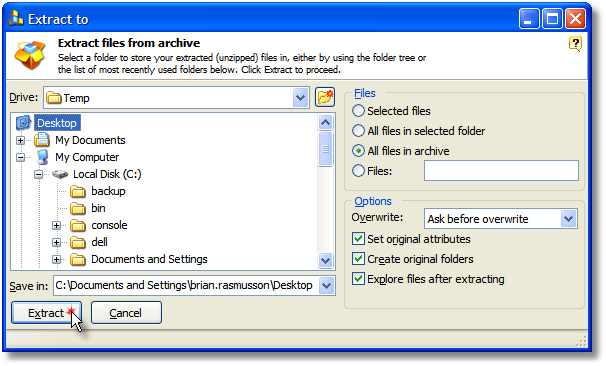Click into the Files text input field
The width and height of the screenshot is (606, 366).
501,170
